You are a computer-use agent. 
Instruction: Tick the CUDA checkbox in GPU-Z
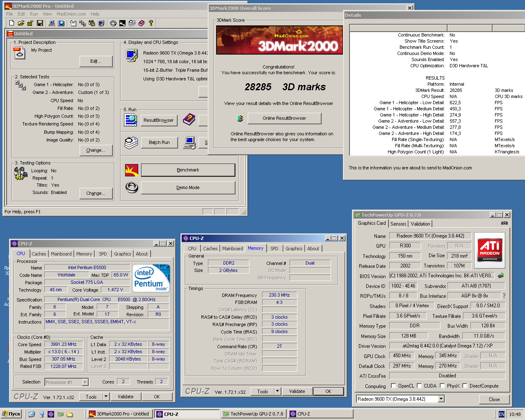(x=419, y=386)
